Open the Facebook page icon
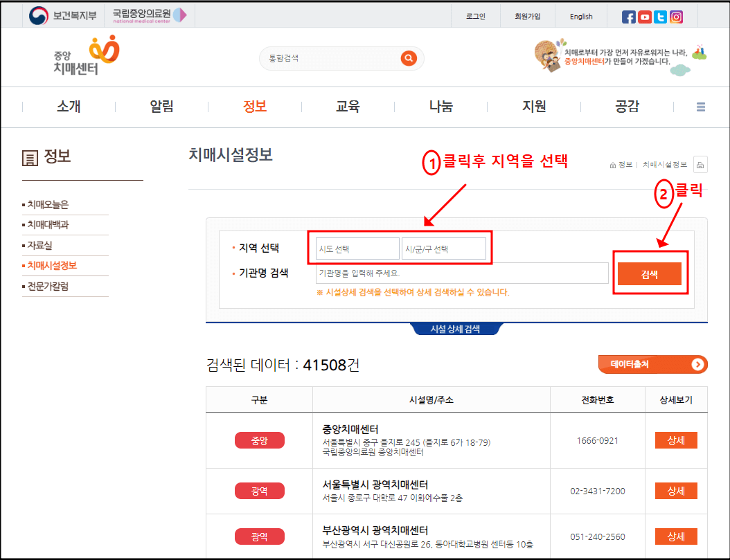The width and height of the screenshot is (730, 560). pos(627,17)
